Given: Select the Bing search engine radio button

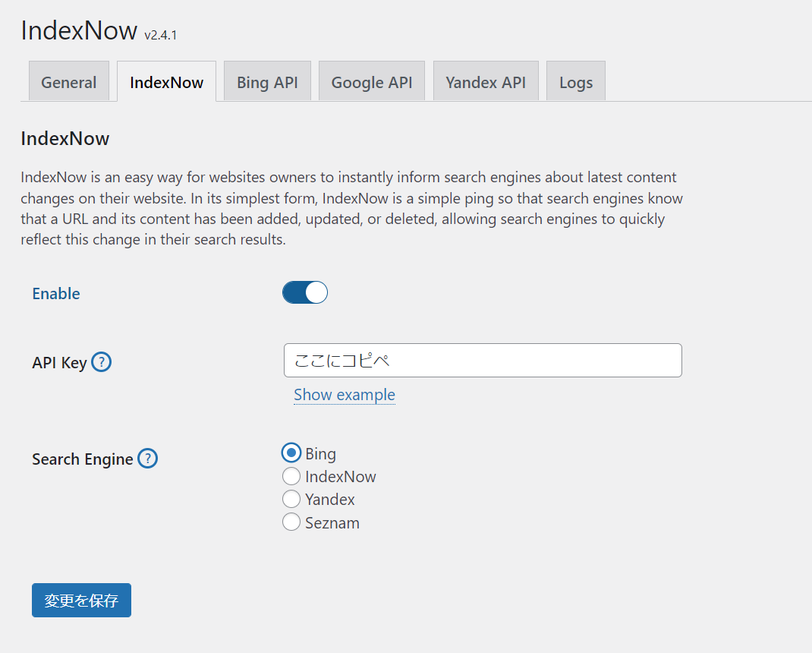Looking at the screenshot, I should click(291, 453).
